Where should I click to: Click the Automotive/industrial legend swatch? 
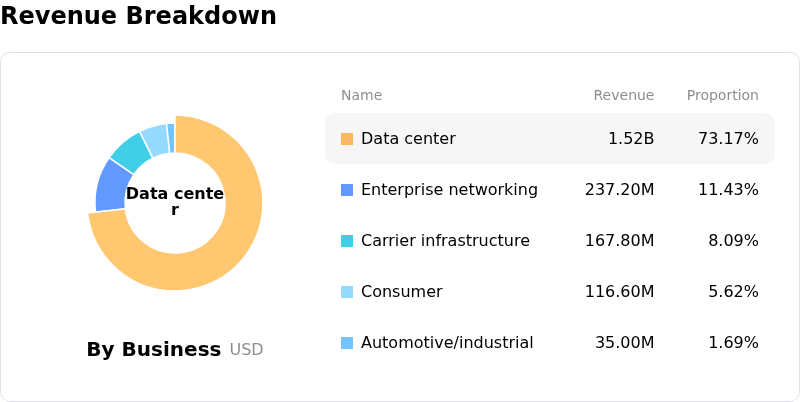tap(347, 343)
